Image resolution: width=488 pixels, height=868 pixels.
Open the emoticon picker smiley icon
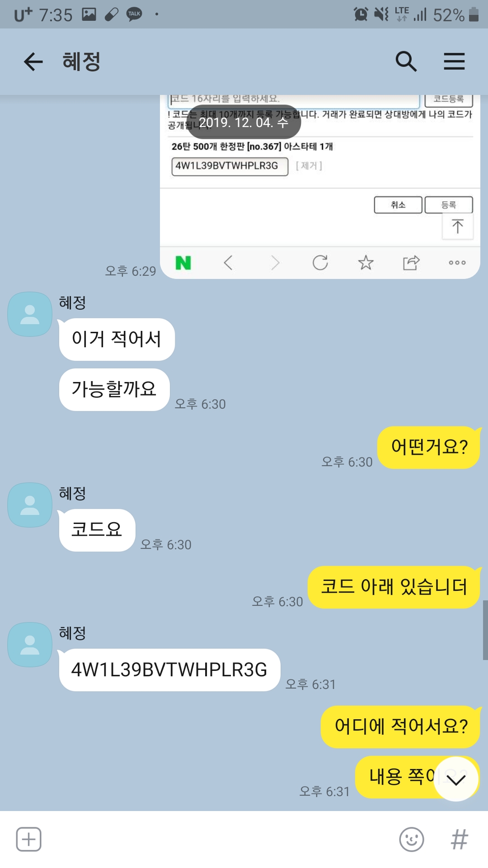point(412,840)
